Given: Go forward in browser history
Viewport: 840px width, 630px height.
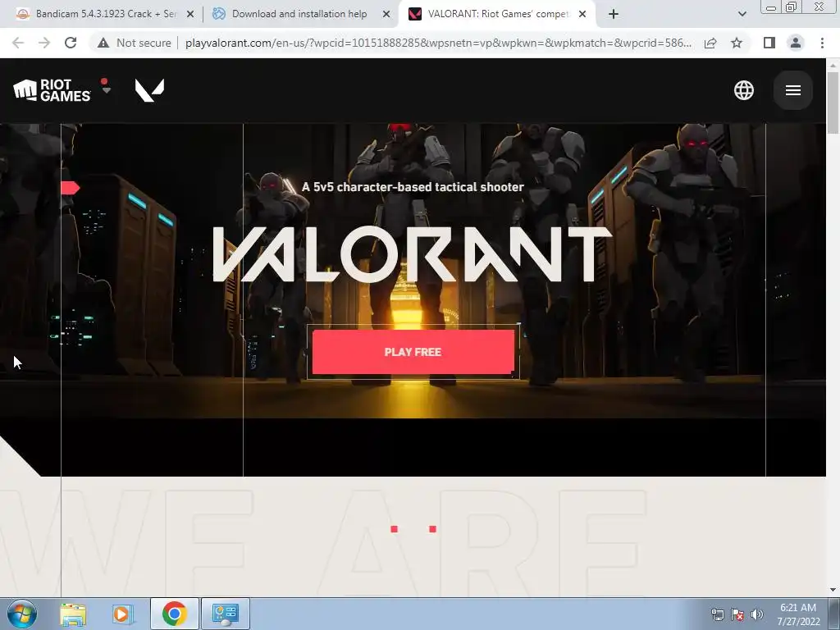Looking at the screenshot, I should click(44, 43).
